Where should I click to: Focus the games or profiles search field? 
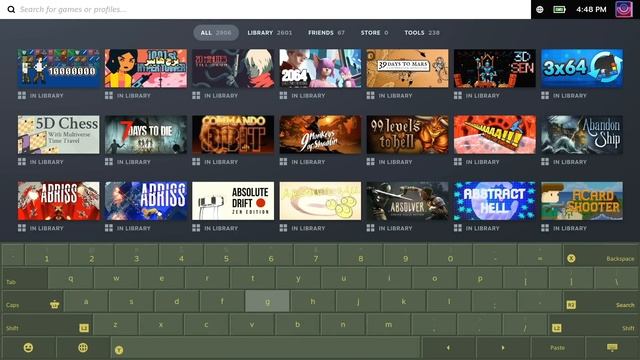click(265, 9)
